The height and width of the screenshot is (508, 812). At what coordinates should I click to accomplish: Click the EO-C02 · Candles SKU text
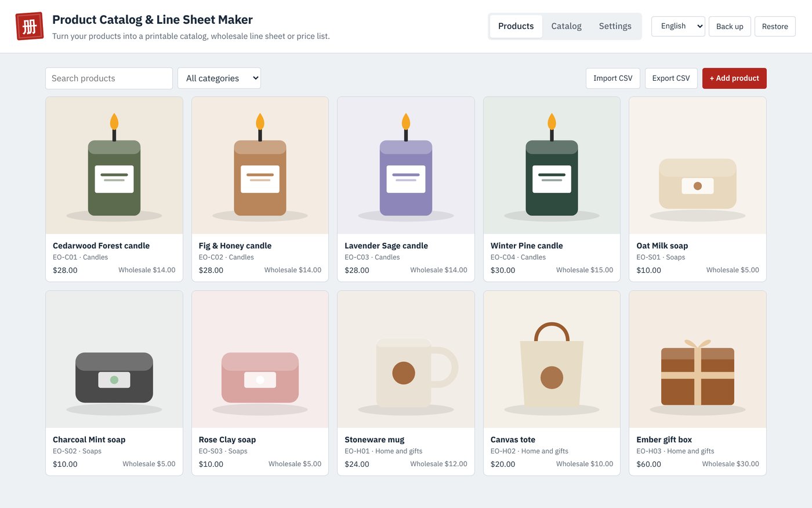point(226,257)
